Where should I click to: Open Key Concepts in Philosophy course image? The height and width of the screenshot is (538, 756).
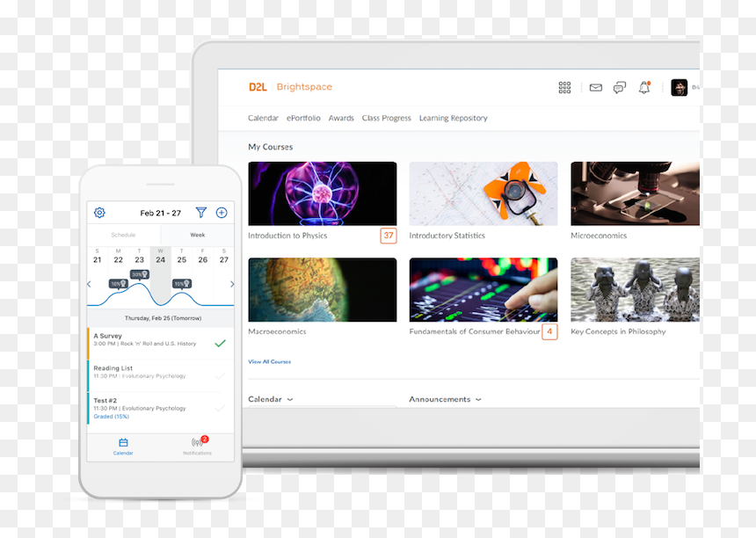pos(635,290)
